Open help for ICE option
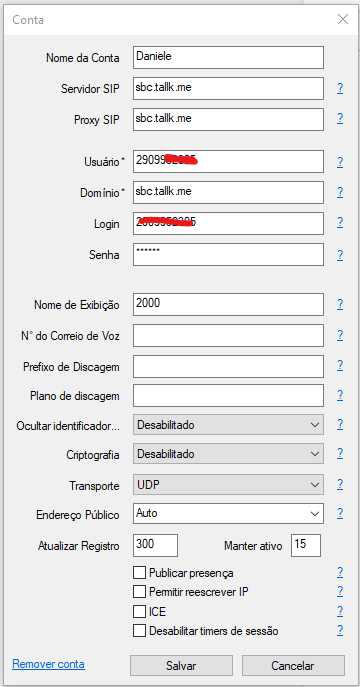360x687 pixels. (x=340, y=611)
